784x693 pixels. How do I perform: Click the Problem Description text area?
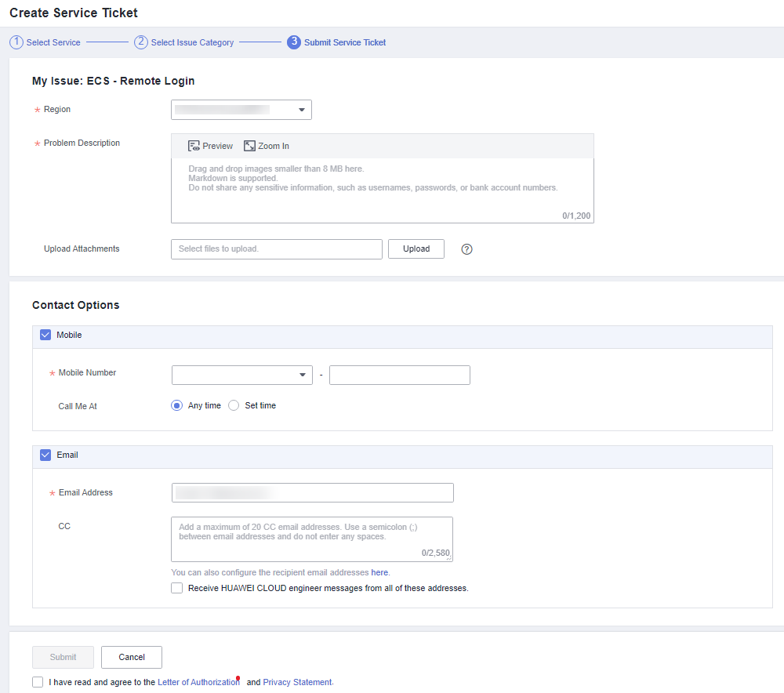[382, 190]
